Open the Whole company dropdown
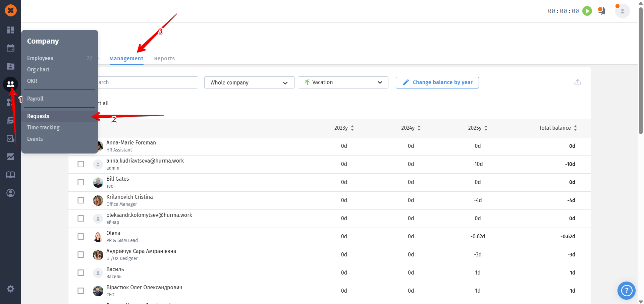This screenshot has height=304, width=644. [249, 82]
